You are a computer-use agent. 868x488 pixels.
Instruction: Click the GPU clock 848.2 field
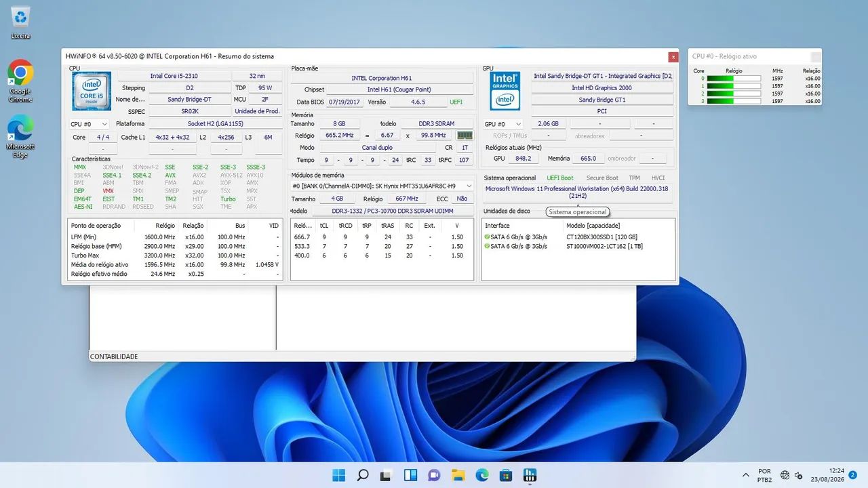pyautogui.click(x=523, y=159)
